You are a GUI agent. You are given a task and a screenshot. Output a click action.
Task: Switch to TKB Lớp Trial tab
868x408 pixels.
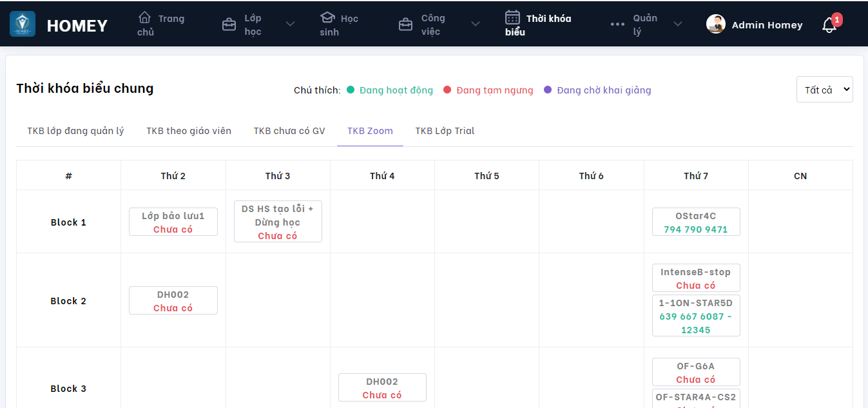(x=445, y=131)
